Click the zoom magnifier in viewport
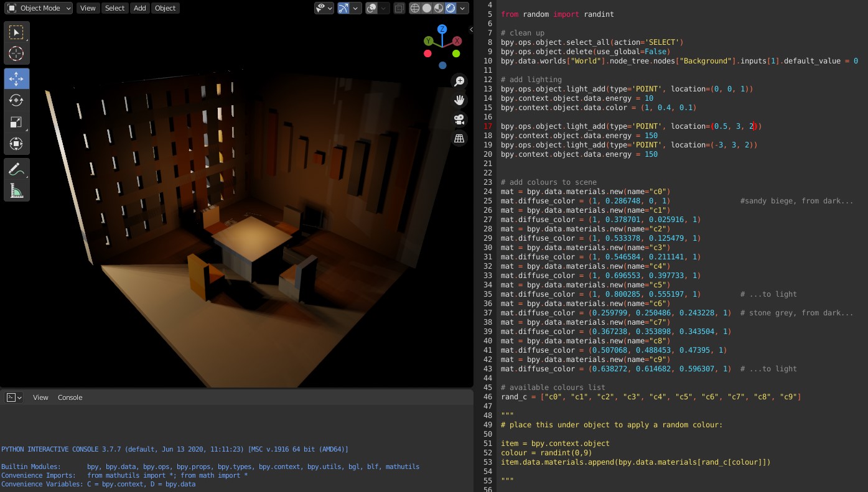 pyautogui.click(x=459, y=81)
